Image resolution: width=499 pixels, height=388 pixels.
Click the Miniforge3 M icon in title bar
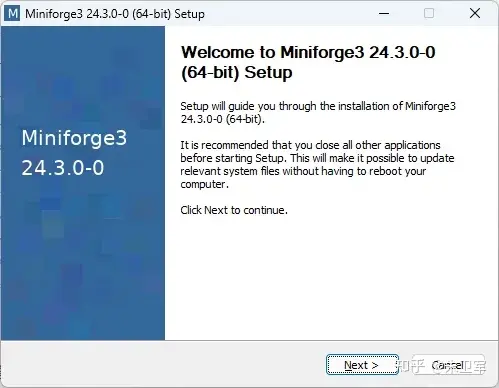click(x=13, y=14)
